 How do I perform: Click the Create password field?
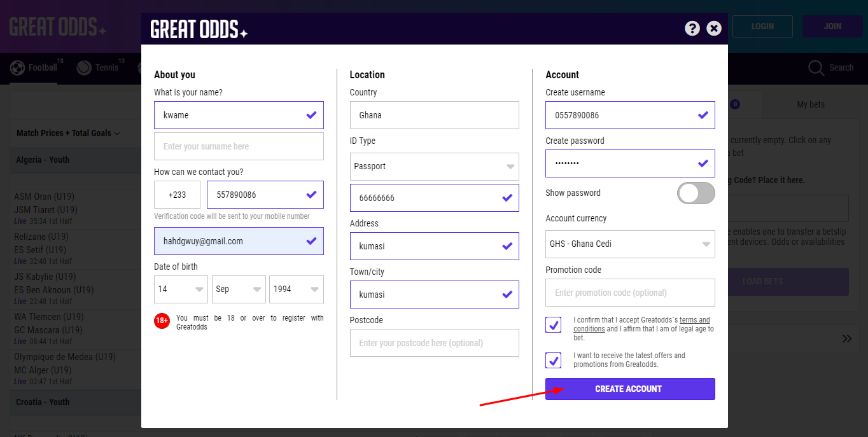[x=630, y=163]
